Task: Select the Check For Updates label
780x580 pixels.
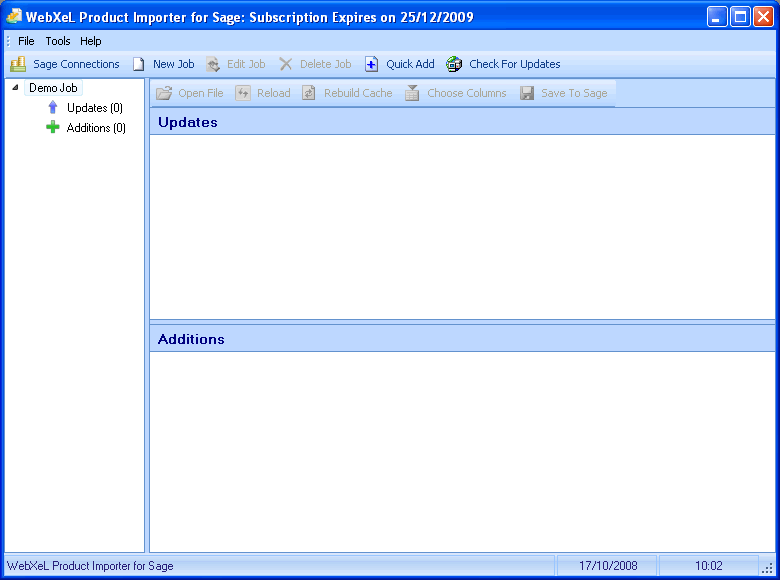Action: 515,64
